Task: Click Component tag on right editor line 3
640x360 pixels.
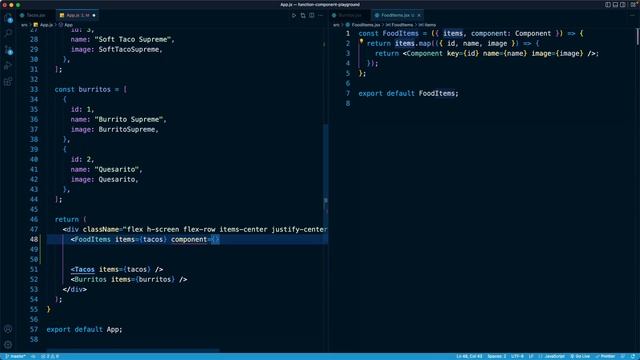Action: (424, 53)
